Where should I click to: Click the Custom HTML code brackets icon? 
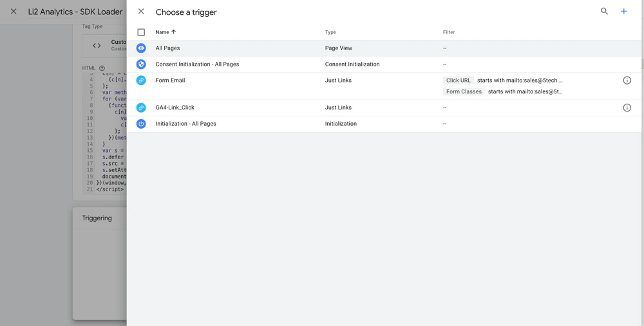(97, 46)
